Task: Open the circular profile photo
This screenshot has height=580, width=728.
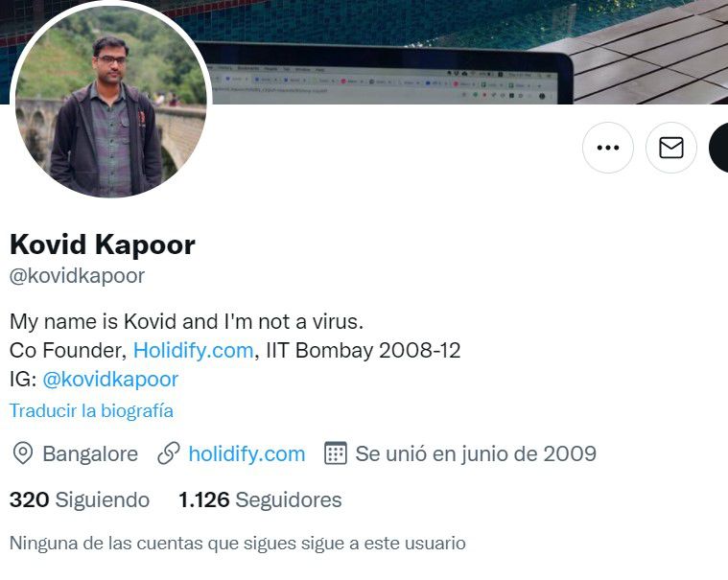Action: [x=111, y=102]
